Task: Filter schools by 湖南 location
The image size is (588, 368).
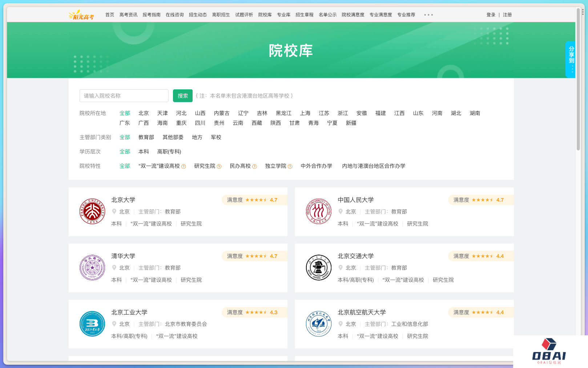Action: [475, 113]
